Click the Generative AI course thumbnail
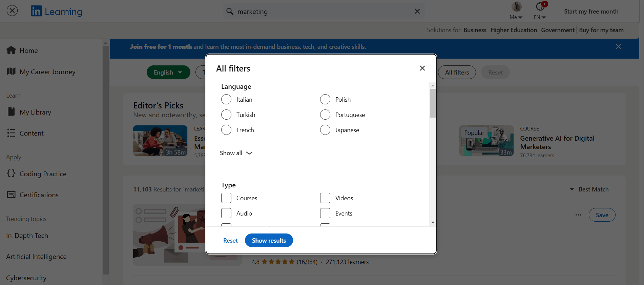Viewport: 644px width, 285px height. 486,141
